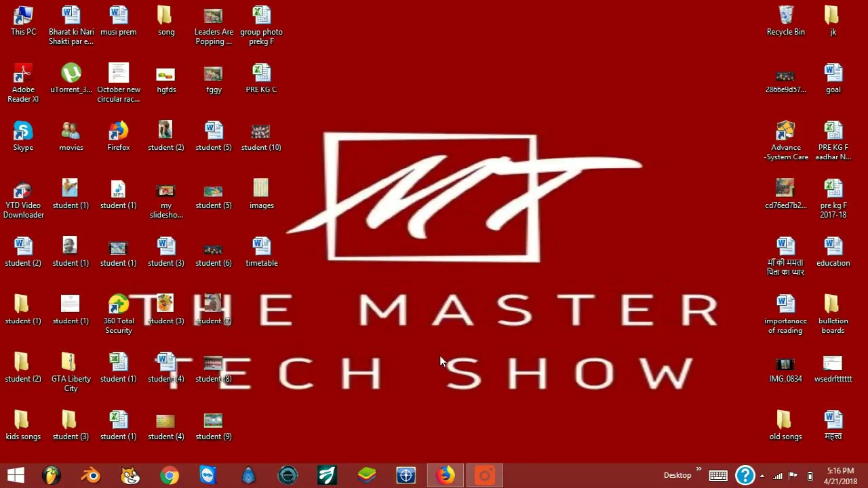Viewport: 868px width, 488px height.
Task: Open Action Center flag icon
Action: pyautogui.click(x=793, y=476)
